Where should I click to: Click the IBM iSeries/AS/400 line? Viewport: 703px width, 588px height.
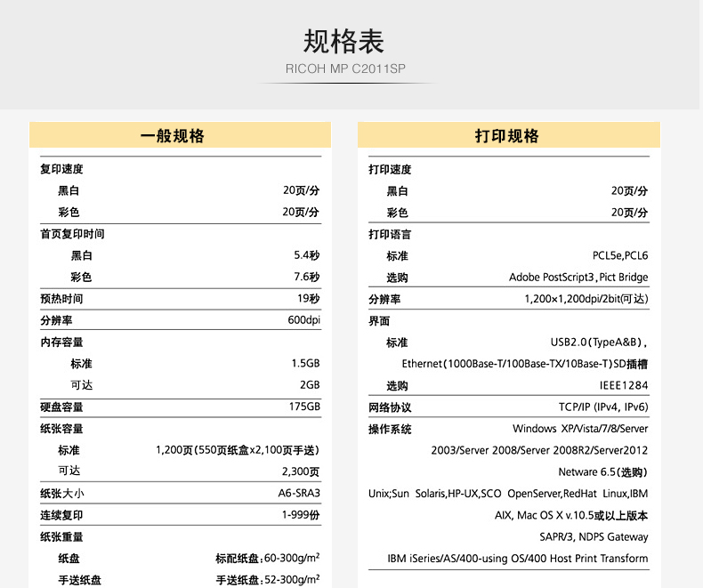[518, 559]
